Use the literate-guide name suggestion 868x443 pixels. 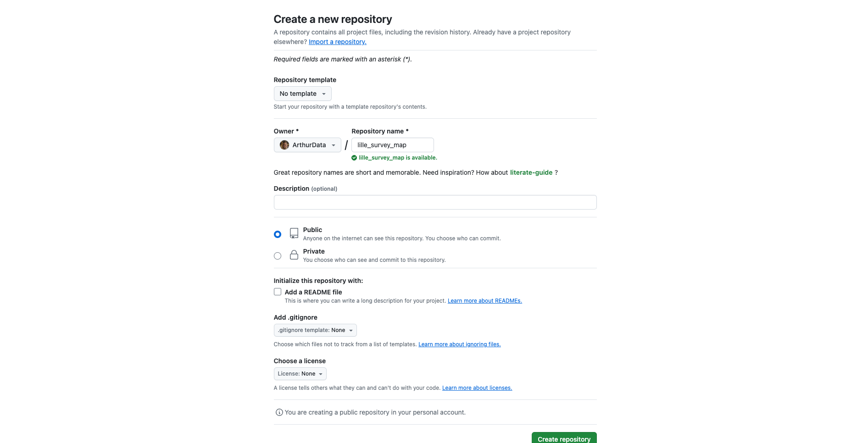[531, 172]
